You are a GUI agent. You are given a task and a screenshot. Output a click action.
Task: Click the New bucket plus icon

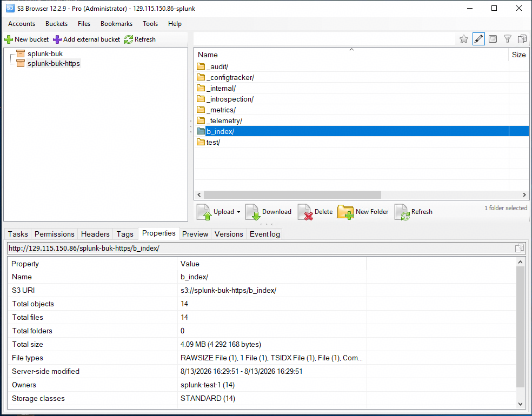click(9, 39)
